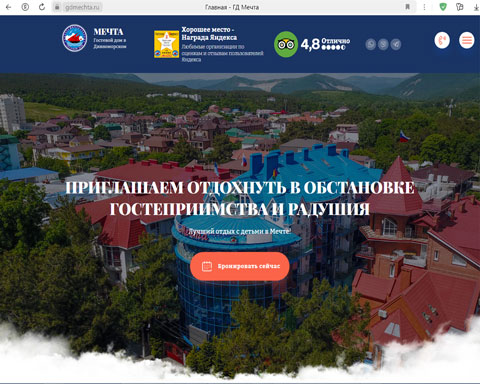Click the Мечта guest house round logo

(75, 38)
